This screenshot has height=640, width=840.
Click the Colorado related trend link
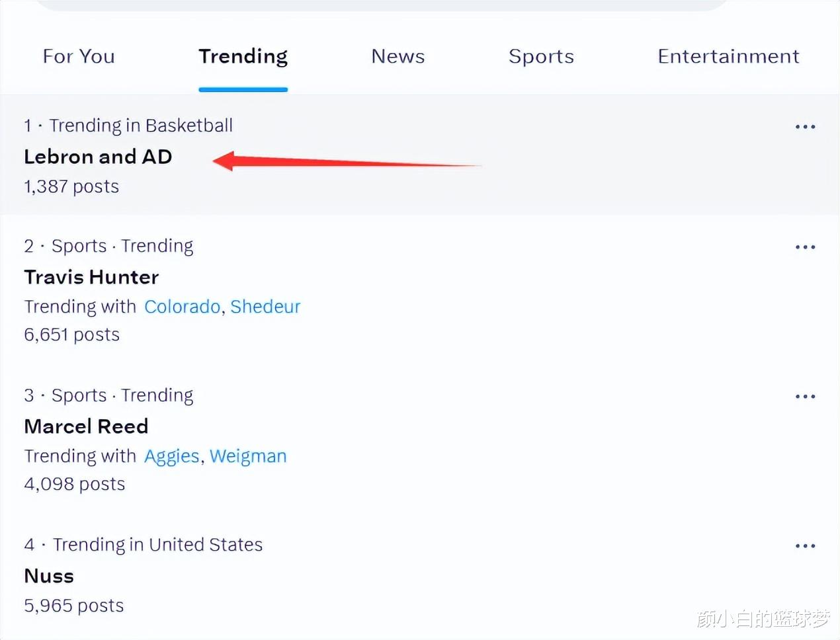point(182,307)
